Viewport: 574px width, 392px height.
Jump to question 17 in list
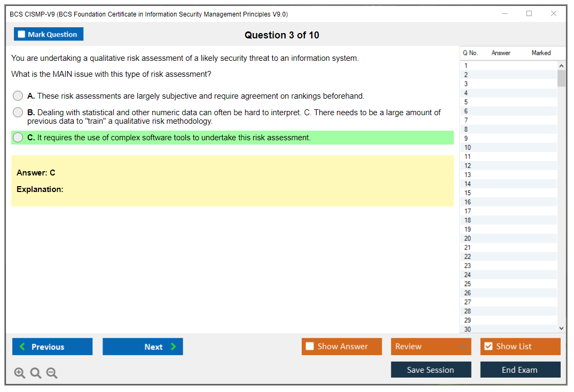click(x=468, y=211)
